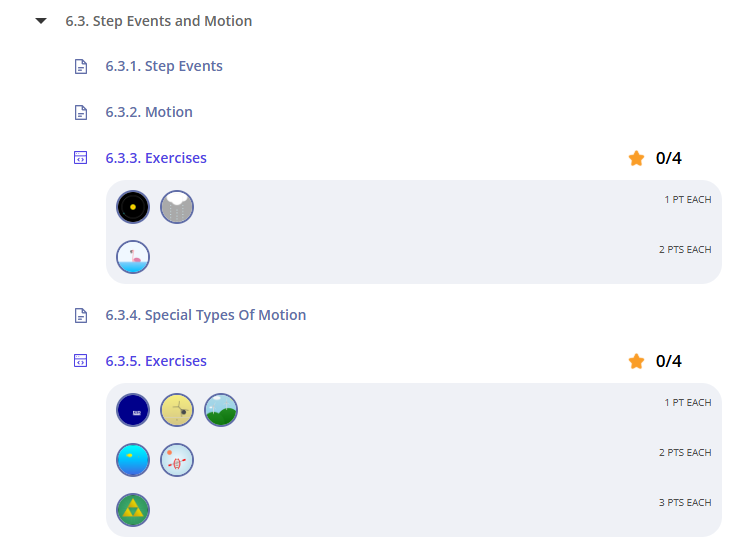Open the dark blue exercise icon
This screenshot has width=740, height=545.
point(133,410)
